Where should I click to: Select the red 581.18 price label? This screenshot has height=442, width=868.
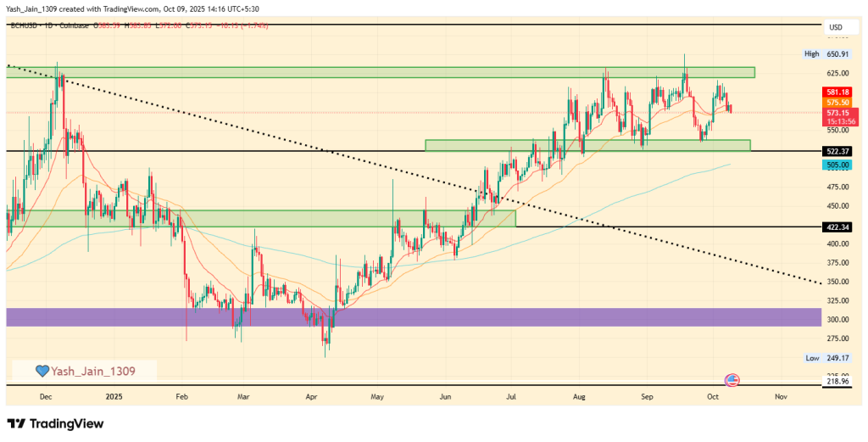click(837, 92)
